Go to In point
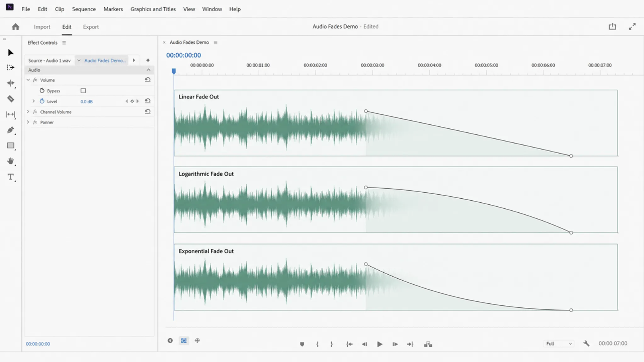This screenshot has width=644, height=362. [x=349, y=344]
